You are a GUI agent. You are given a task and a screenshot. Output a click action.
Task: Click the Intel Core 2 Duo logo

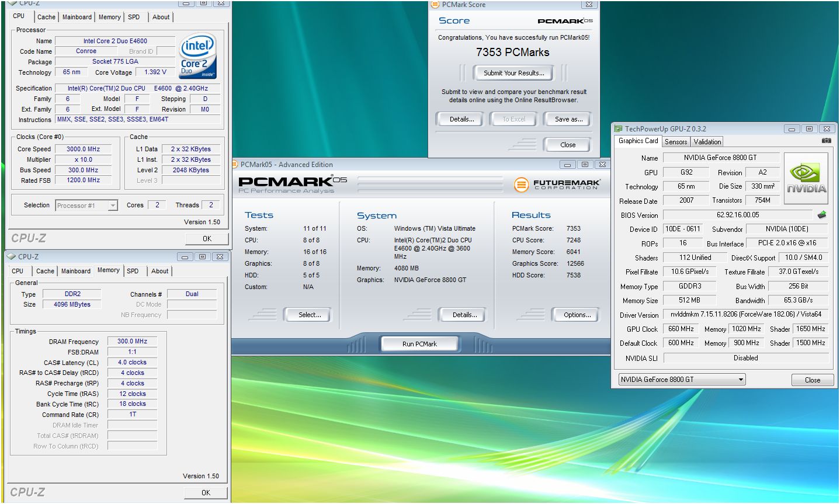coord(198,55)
